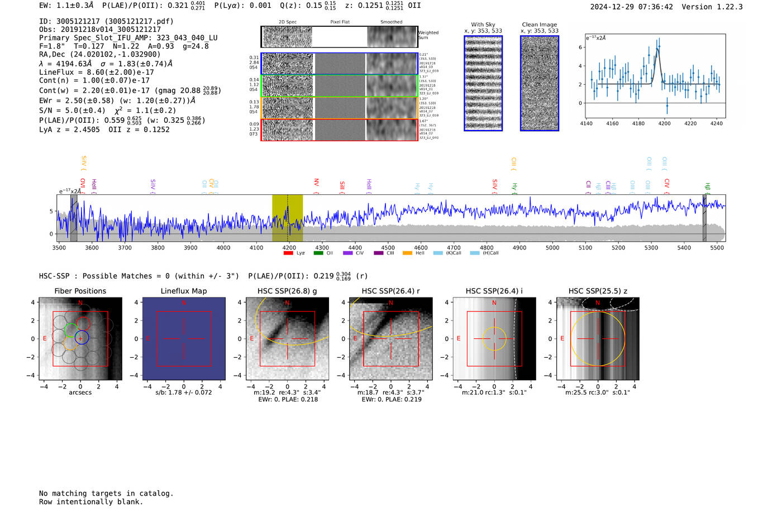Click the 'LineFlux = 8.60(±2.00)e-17' value
This screenshot has height=532, width=782.
97,72
